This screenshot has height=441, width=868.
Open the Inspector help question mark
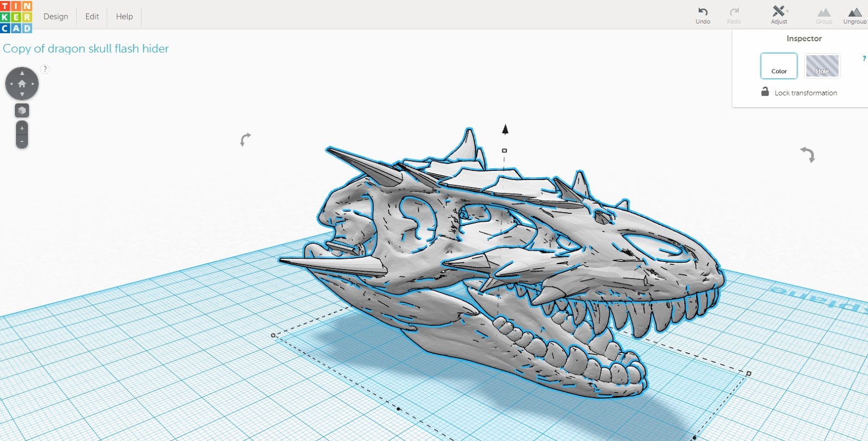point(864,58)
